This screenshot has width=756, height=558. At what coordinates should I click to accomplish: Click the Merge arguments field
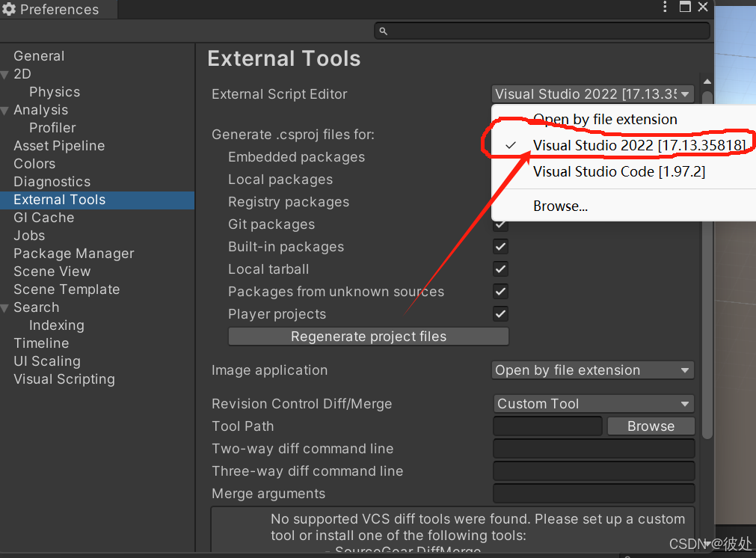point(594,494)
